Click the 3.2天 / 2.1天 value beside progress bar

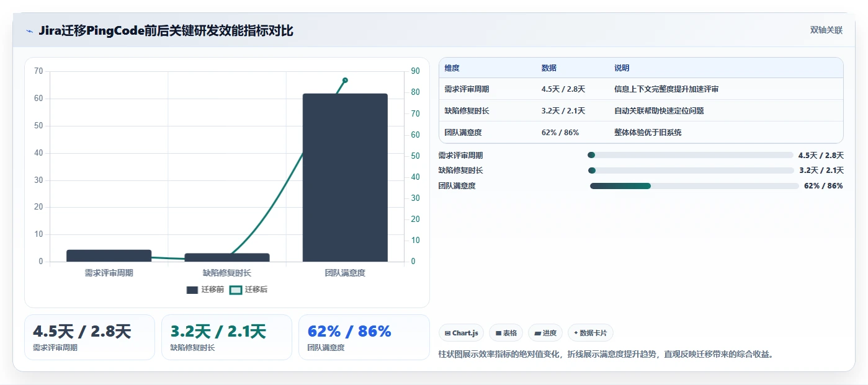[x=821, y=170]
